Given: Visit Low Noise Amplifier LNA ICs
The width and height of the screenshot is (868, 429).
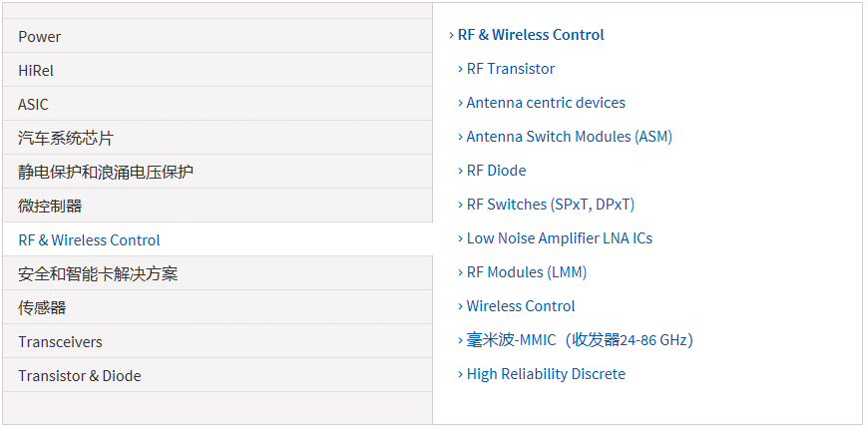Looking at the screenshot, I should (559, 238).
